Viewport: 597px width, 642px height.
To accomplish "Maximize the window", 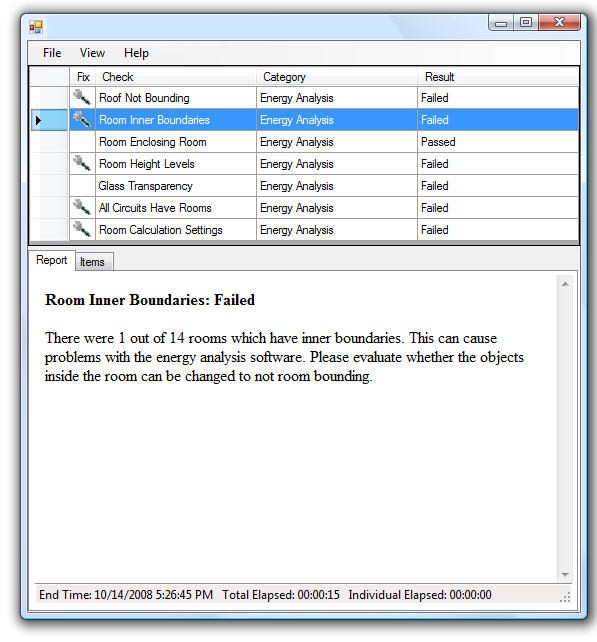I will (x=526, y=23).
